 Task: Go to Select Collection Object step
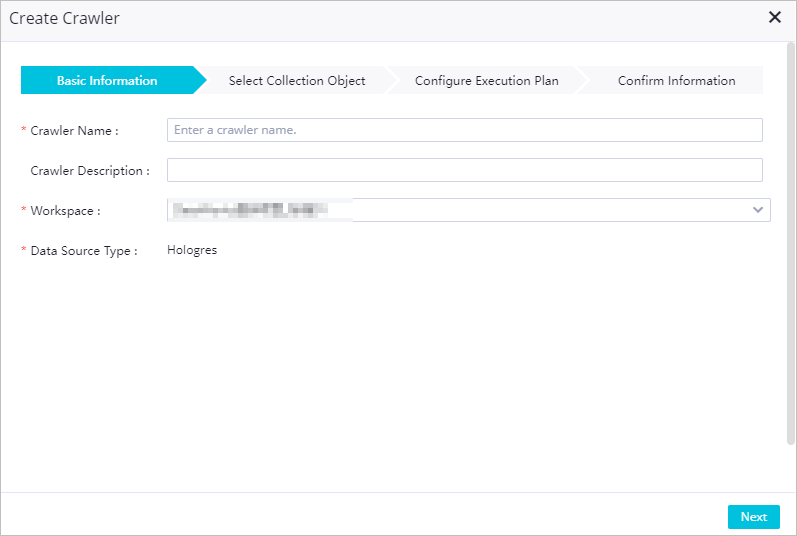tap(297, 80)
